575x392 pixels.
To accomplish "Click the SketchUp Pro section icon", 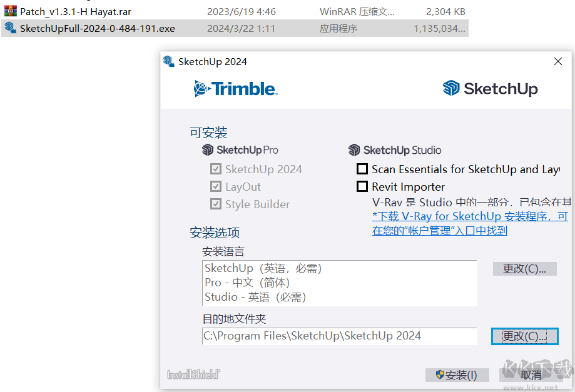I will pyautogui.click(x=208, y=150).
